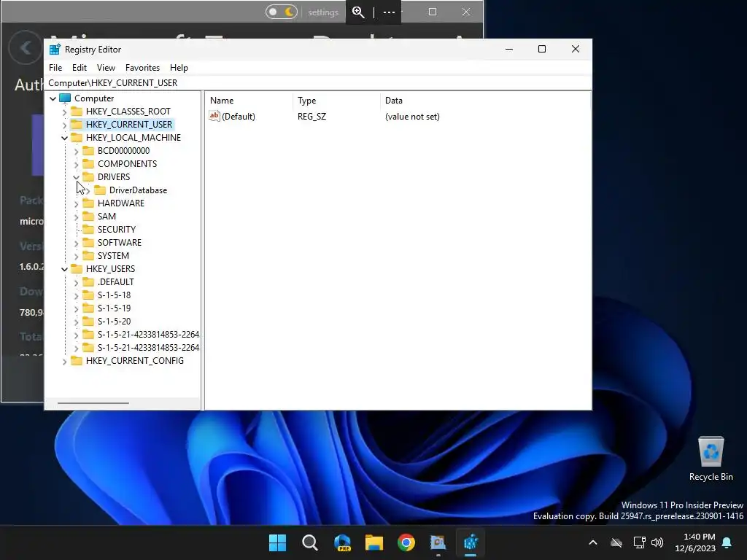Expand the .DEFAULT key chevron

76,282
